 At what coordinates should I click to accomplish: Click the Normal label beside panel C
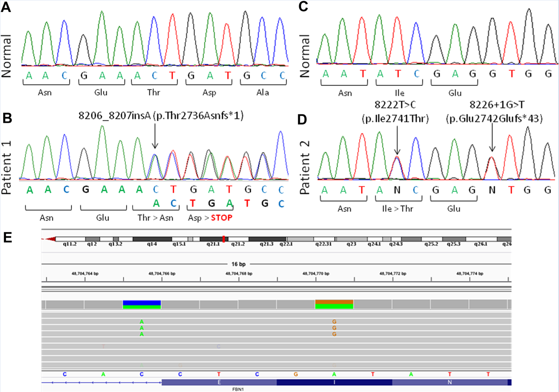click(305, 56)
